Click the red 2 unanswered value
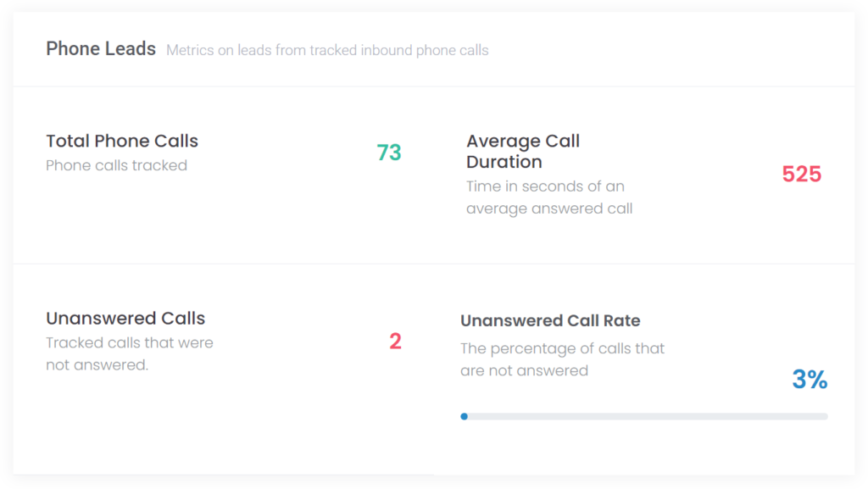The image size is (868, 489). click(395, 342)
